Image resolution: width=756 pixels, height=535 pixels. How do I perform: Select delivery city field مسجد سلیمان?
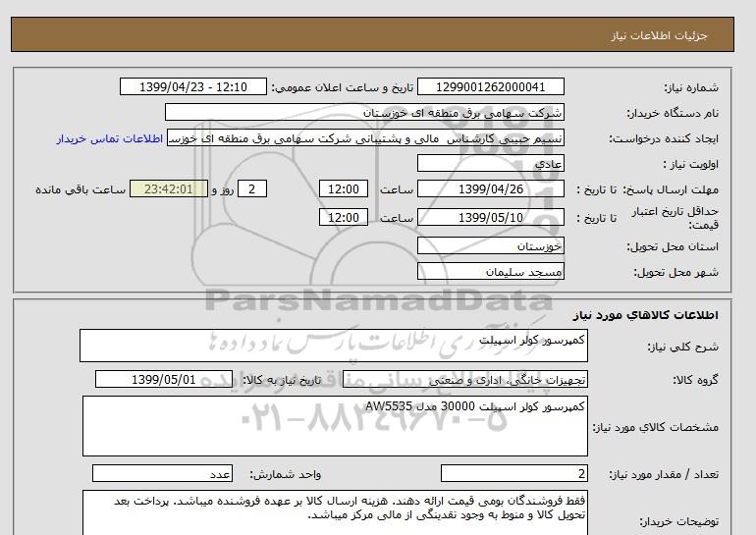pyautogui.click(x=490, y=271)
